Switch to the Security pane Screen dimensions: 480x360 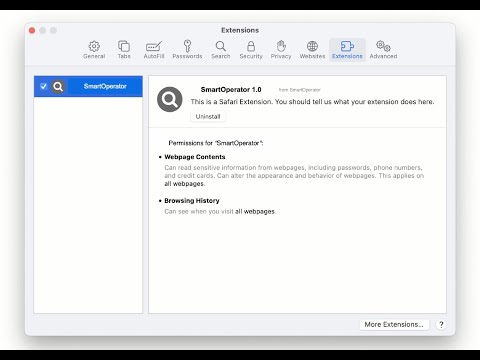pyautogui.click(x=251, y=50)
